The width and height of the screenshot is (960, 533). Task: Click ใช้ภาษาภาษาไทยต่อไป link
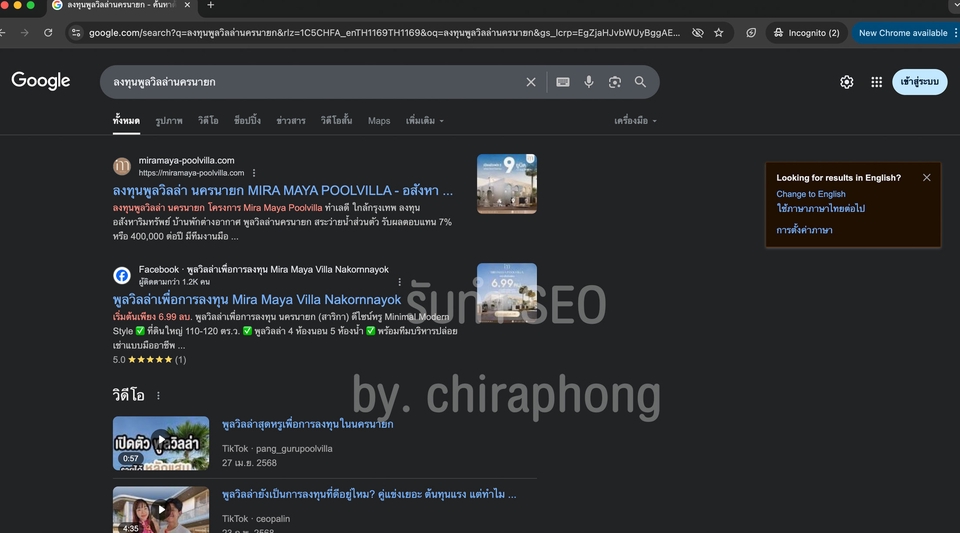coord(820,209)
